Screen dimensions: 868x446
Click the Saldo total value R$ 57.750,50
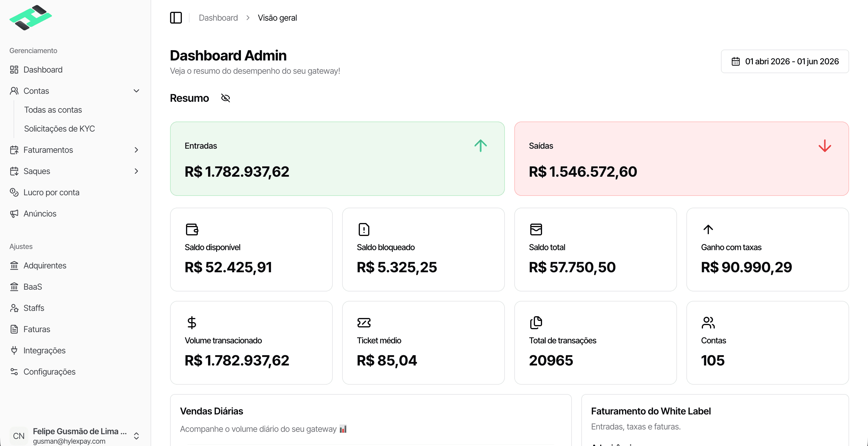tap(572, 267)
